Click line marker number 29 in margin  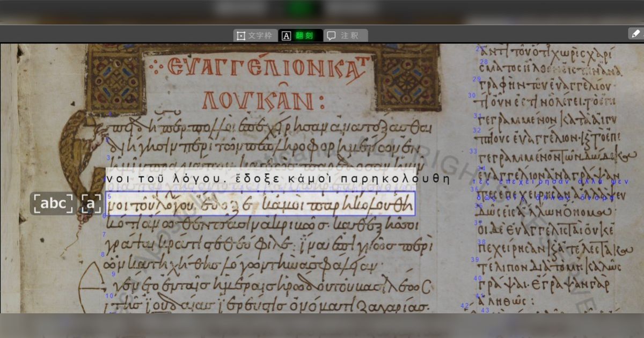pos(476,79)
